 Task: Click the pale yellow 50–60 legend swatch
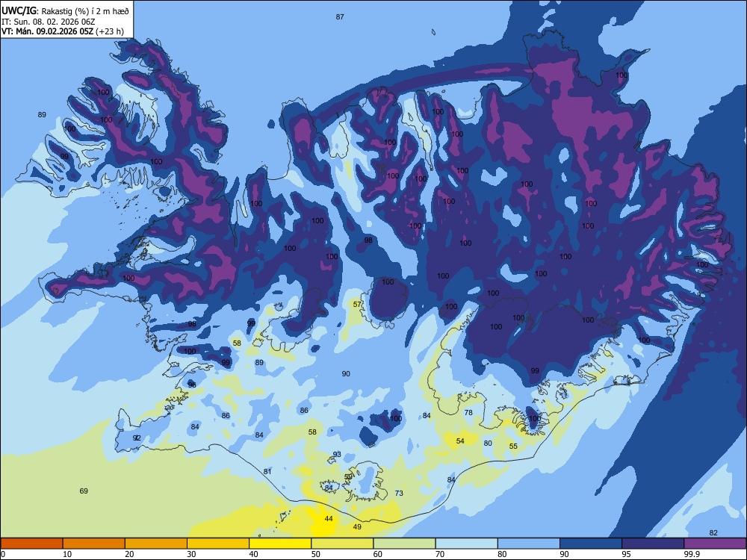(342, 544)
